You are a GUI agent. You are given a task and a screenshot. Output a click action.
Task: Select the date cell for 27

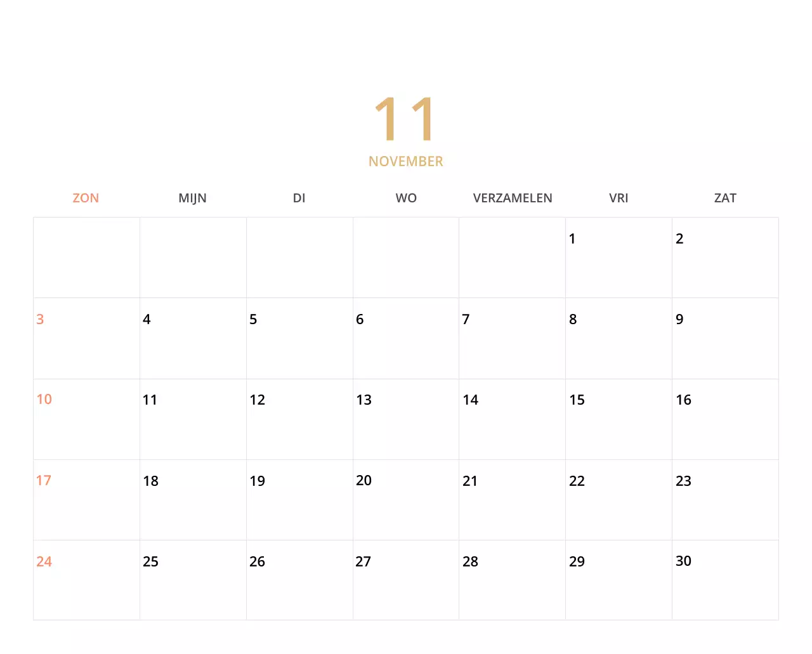(363, 561)
